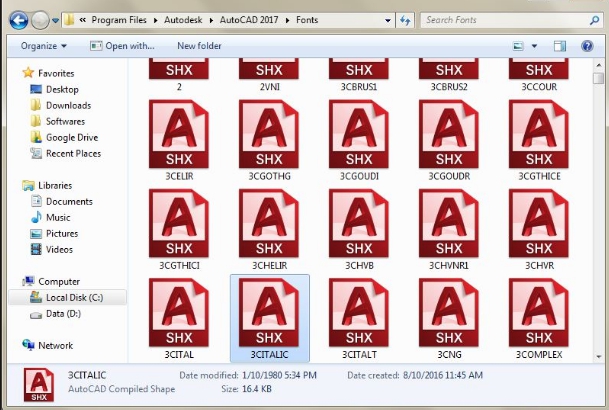
Task: Select the 3CCOUR font file icon
Action: (539, 69)
